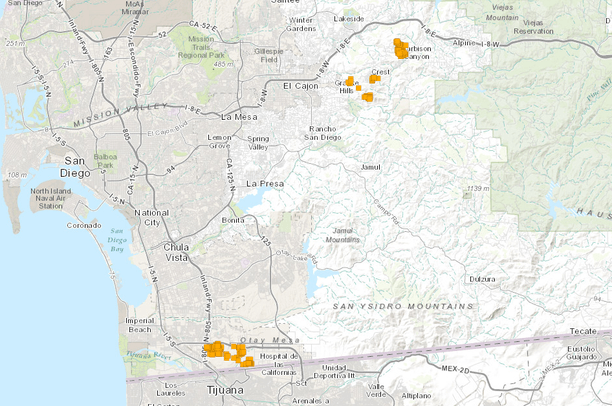
Task: Click the MEX-2D highway label
Action: point(455,369)
